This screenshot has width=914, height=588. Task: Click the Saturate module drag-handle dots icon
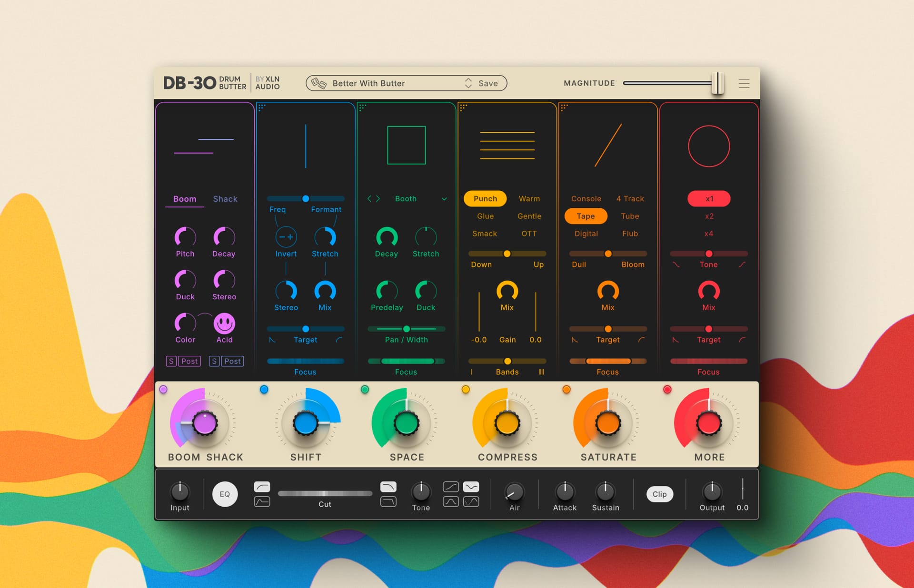pos(564,108)
